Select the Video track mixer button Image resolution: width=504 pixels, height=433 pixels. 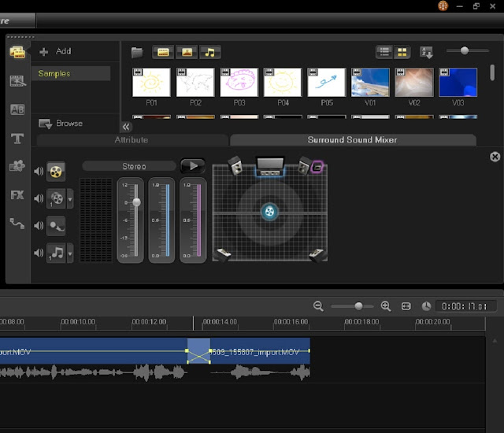click(56, 172)
